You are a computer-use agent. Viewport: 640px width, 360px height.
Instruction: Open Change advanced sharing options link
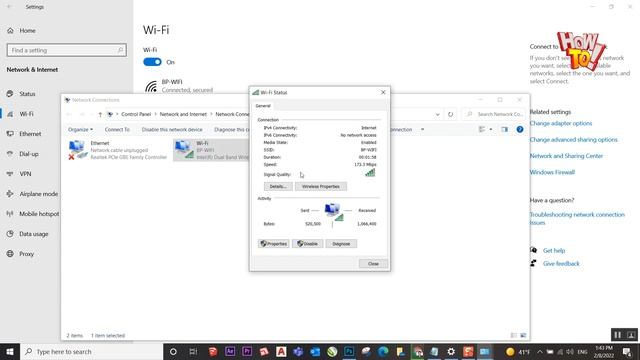[x=573, y=140]
